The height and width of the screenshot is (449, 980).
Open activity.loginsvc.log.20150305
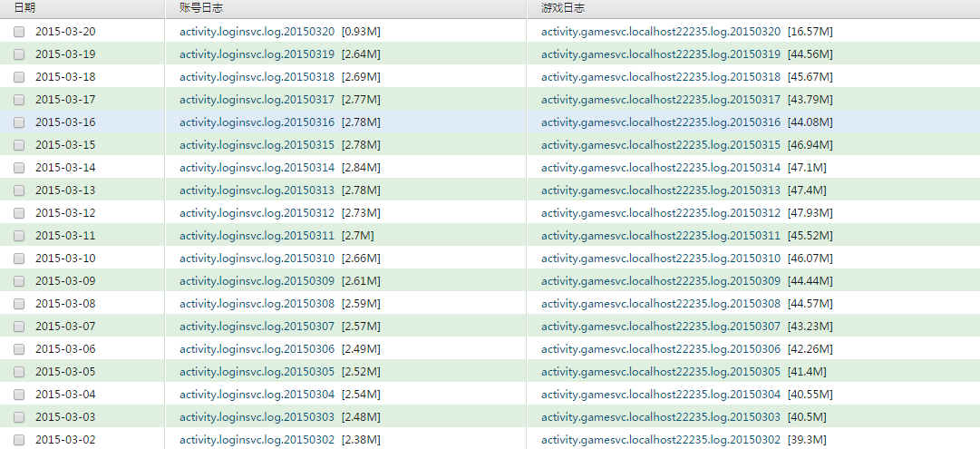tap(257, 372)
